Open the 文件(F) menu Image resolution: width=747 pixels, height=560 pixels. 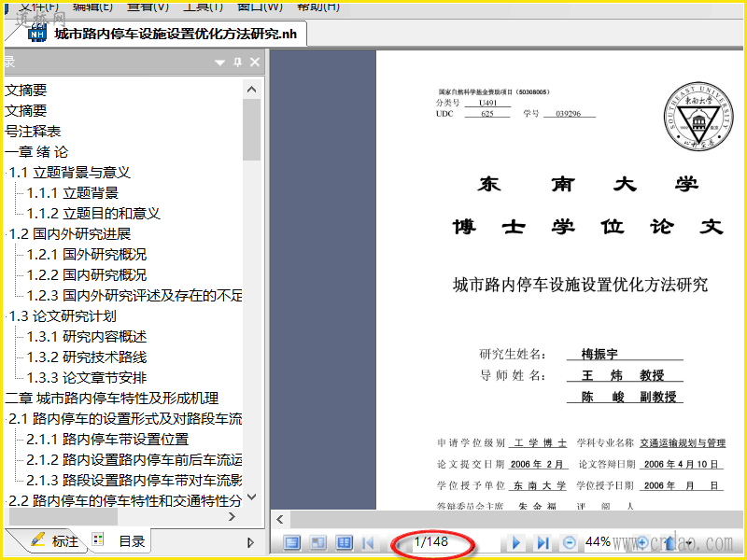coord(39,7)
